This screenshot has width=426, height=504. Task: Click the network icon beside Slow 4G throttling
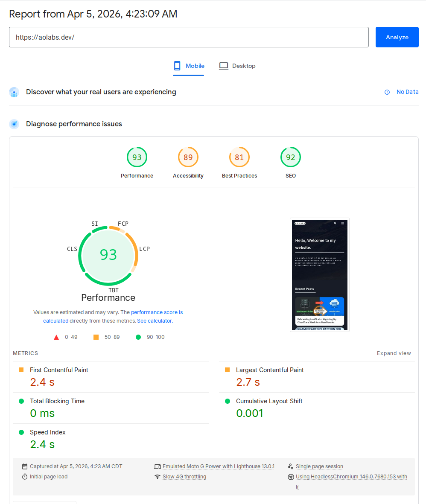[158, 476]
